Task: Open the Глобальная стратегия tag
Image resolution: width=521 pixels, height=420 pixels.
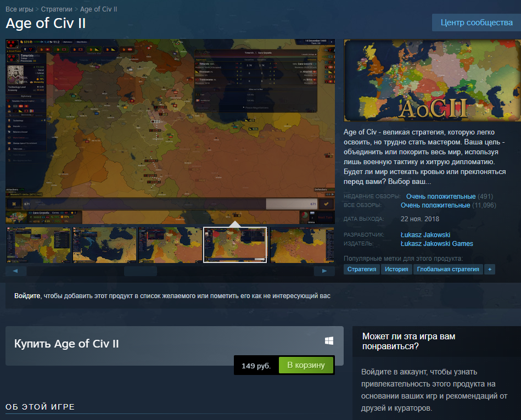Action: coord(448,269)
